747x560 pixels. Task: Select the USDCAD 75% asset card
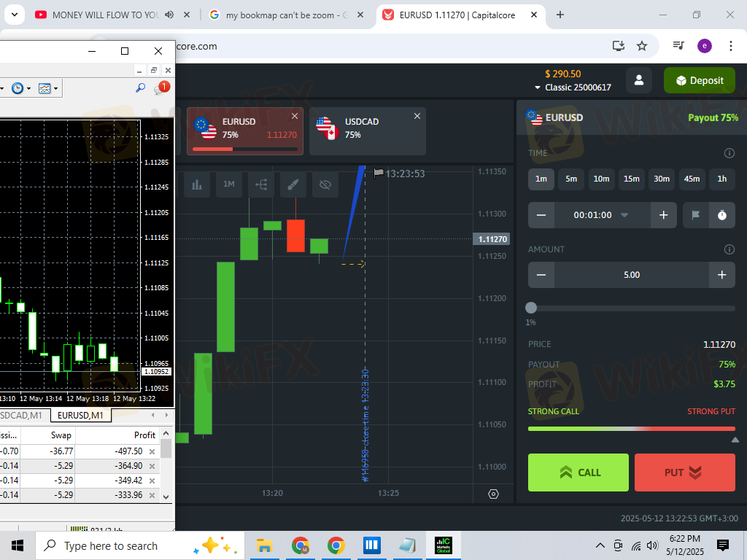coord(368,131)
